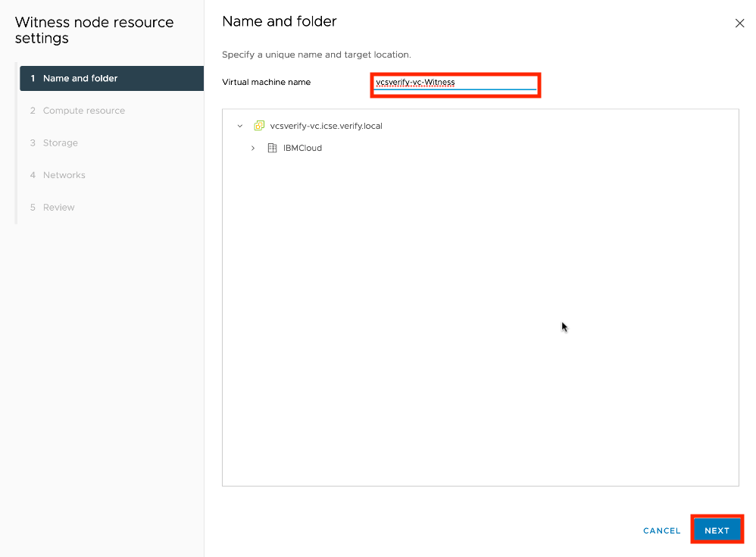
Task: Click the Virtual machine name label
Action: (266, 82)
